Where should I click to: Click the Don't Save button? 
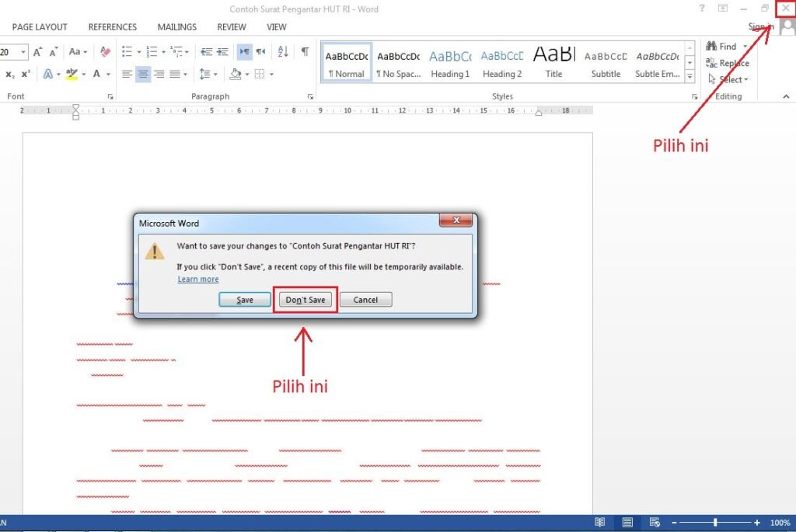tap(305, 300)
